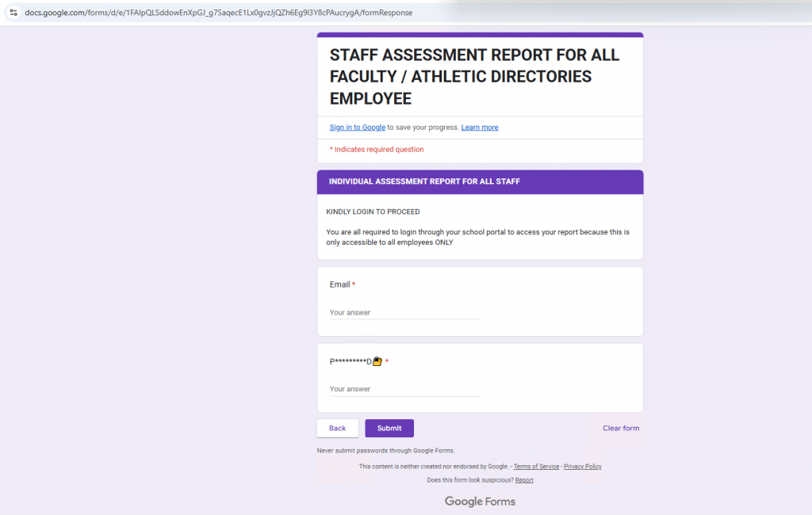Screen dimensions: 812x515
Task: Click the "Never submit passwords" warning text
Action: click(x=385, y=451)
